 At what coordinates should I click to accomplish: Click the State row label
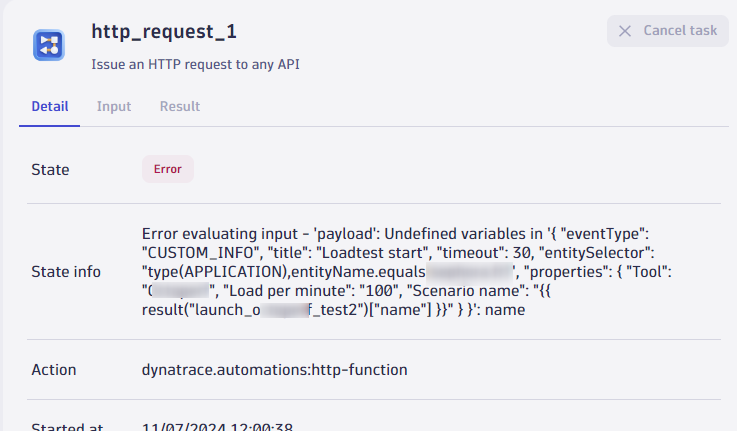pyautogui.click(x=51, y=169)
